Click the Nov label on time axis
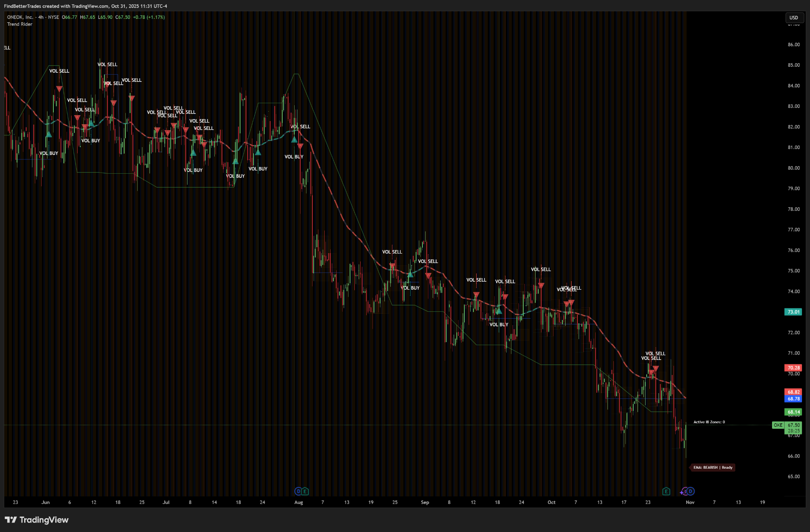The image size is (810, 532). [690, 502]
